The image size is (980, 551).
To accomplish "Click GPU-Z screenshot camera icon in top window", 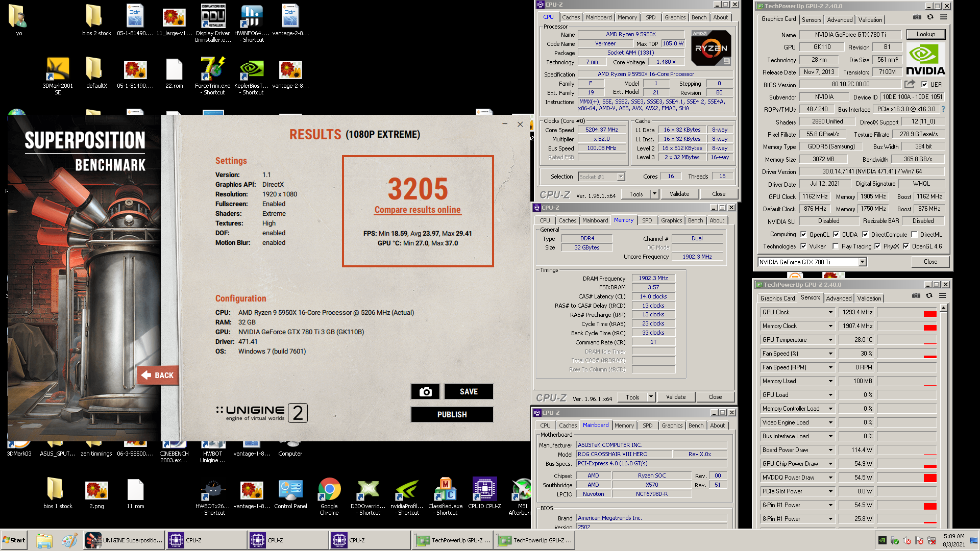I will [917, 17].
